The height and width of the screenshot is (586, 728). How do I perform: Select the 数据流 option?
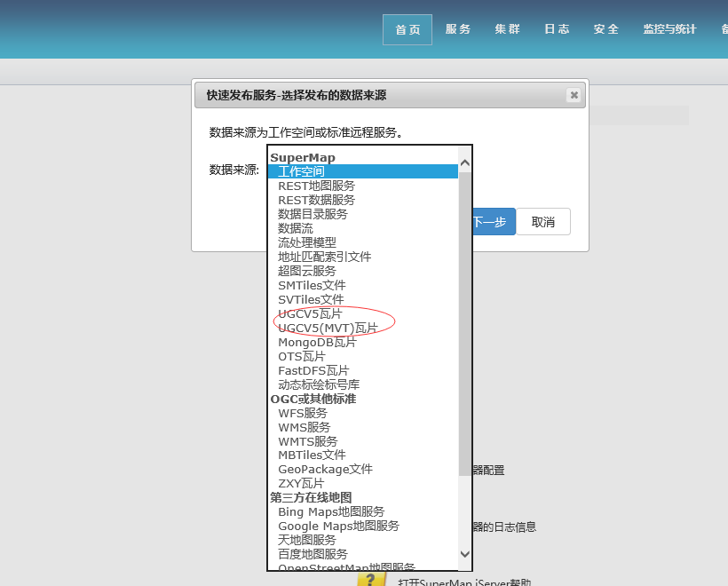click(x=363, y=228)
